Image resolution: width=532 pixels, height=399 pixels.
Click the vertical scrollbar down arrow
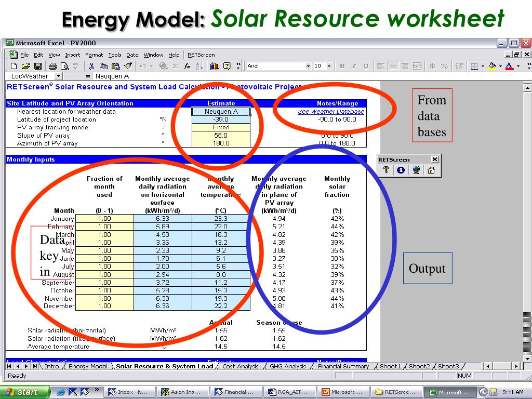527,358
